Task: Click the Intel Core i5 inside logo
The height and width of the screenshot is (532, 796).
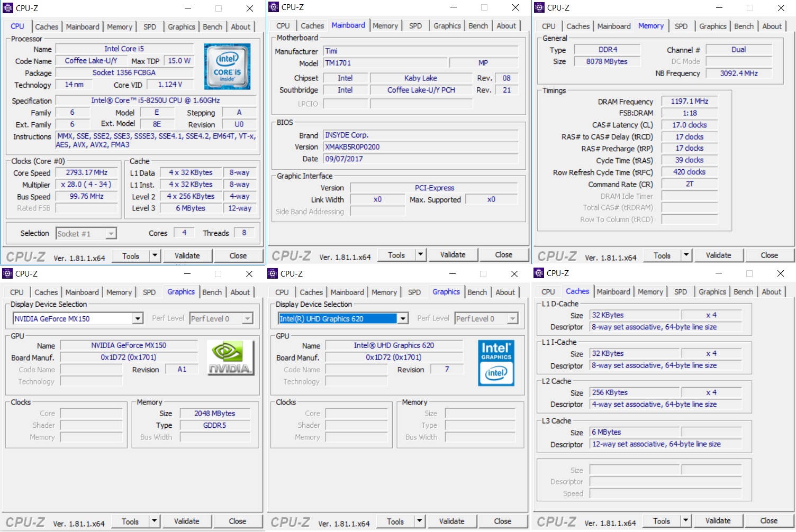Action: (227, 66)
